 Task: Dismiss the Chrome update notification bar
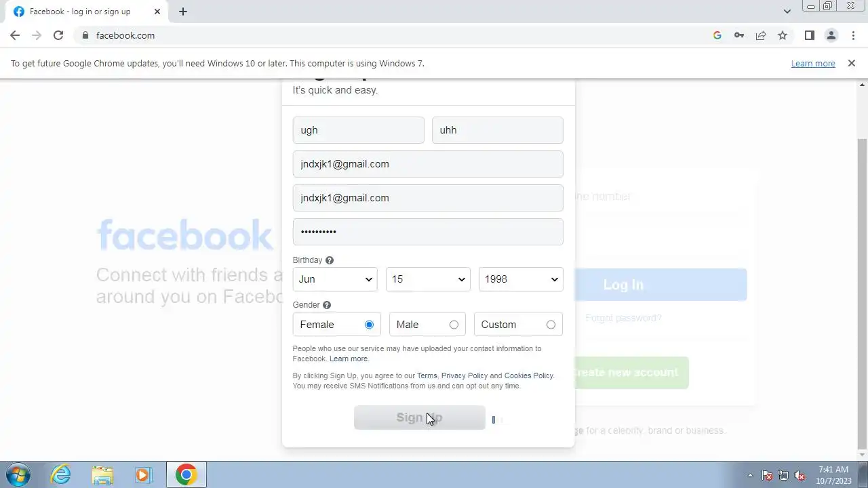click(852, 63)
